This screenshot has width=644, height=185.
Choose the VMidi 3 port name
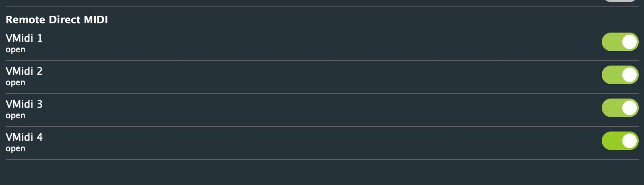point(24,104)
